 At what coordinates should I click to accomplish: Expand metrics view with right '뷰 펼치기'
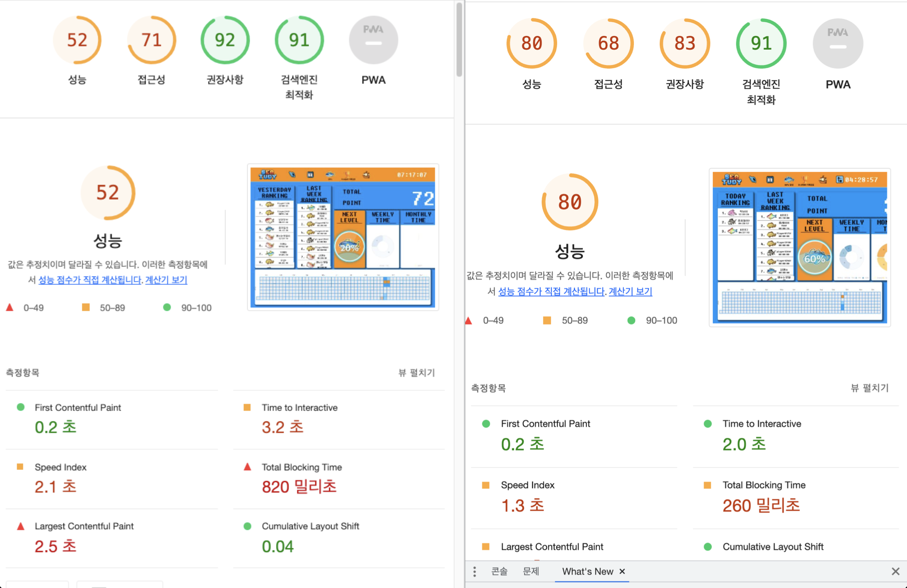870,388
